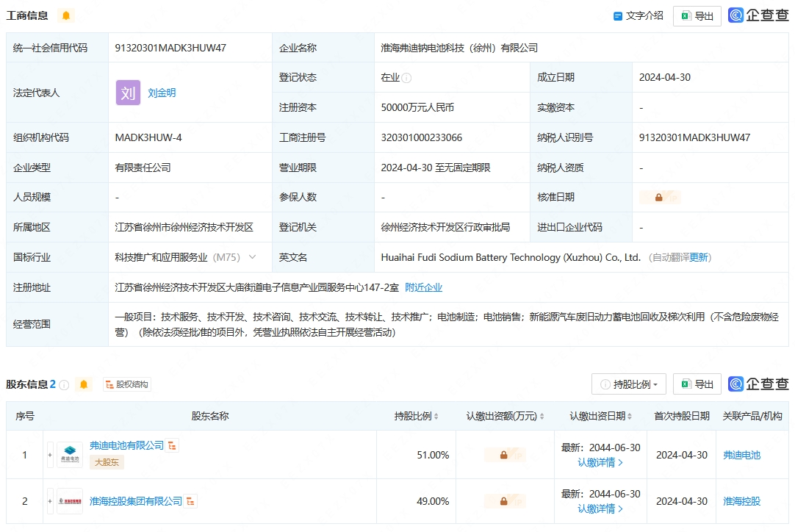The height and width of the screenshot is (532, 795).
Task: Click the 工商注册号 value 320301000233066
Action: 421,137
